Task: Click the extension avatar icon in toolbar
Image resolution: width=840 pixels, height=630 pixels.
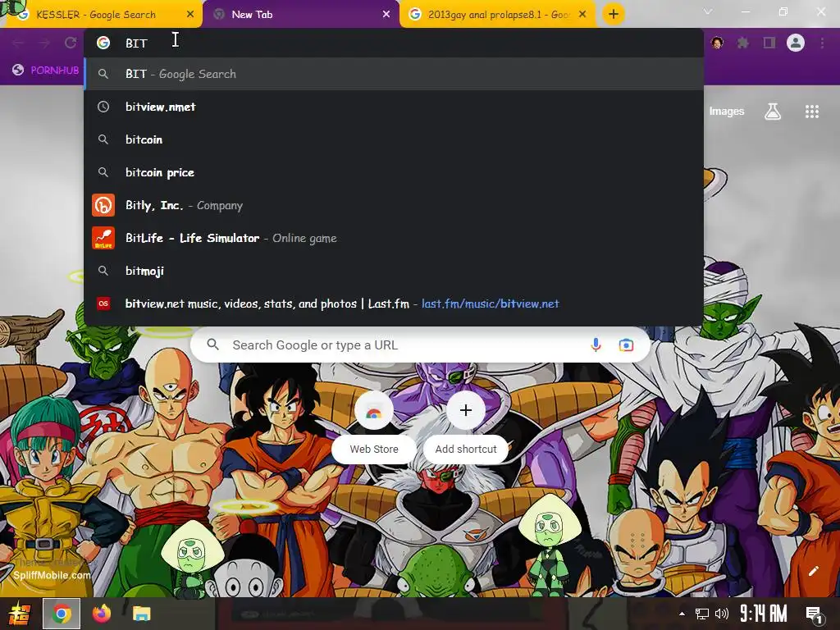Action: 717,43
